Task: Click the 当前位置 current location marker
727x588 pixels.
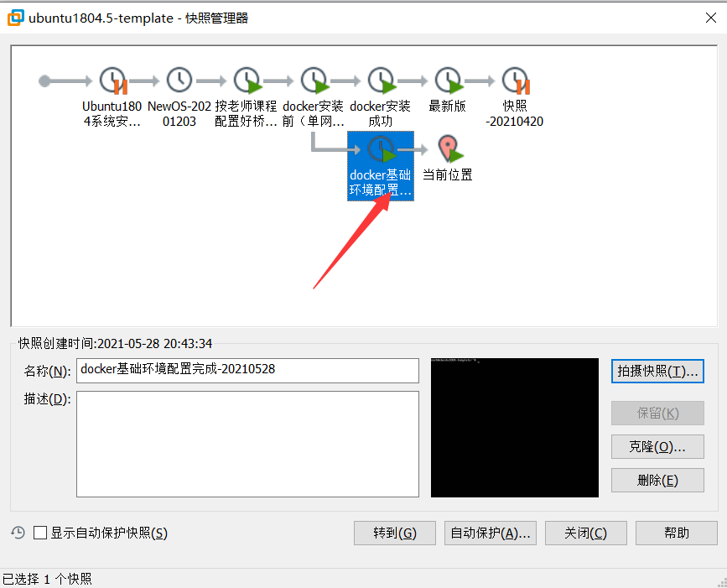Action: click(x=449, y=148)
